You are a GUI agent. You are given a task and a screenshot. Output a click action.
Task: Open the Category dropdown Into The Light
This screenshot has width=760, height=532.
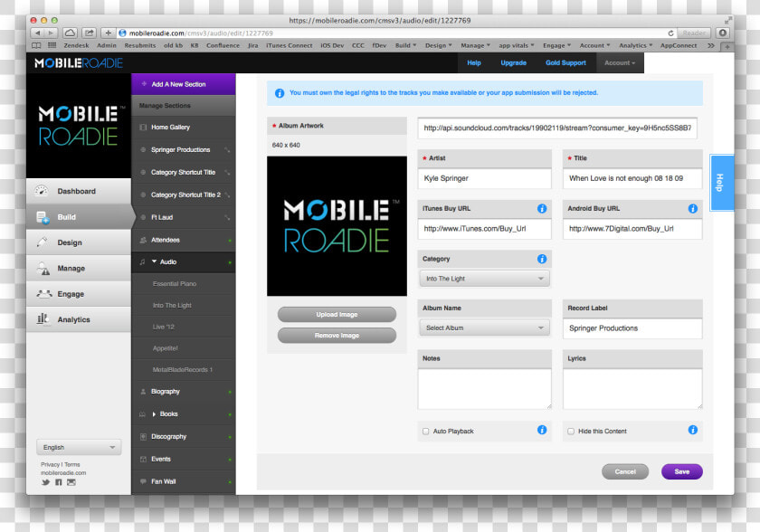click(485, 279)
